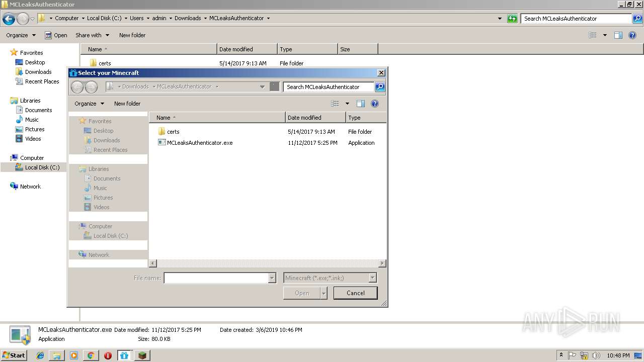Click the search magnifier in the dialog
The width and height of the screenshot is (644, 362).
(380, 87)
